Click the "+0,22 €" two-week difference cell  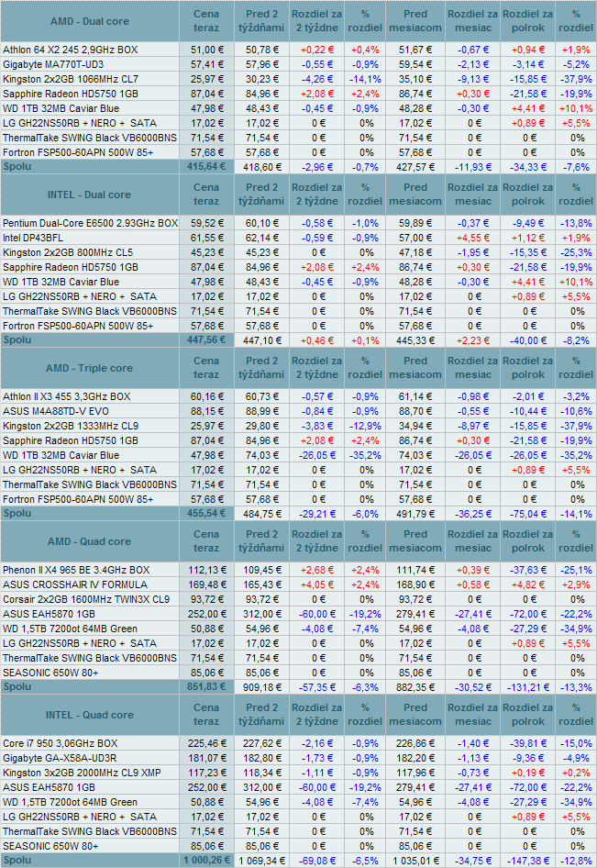tap(317, 50)
